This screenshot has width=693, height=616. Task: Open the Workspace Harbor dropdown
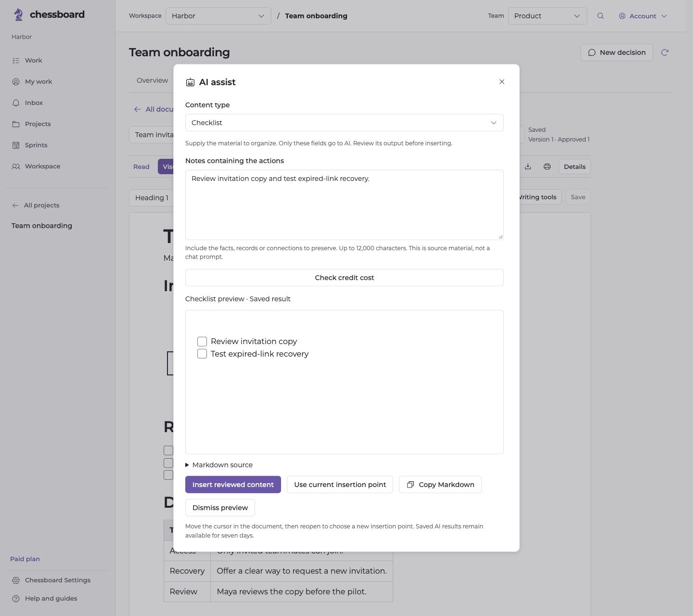coord(218,16)
